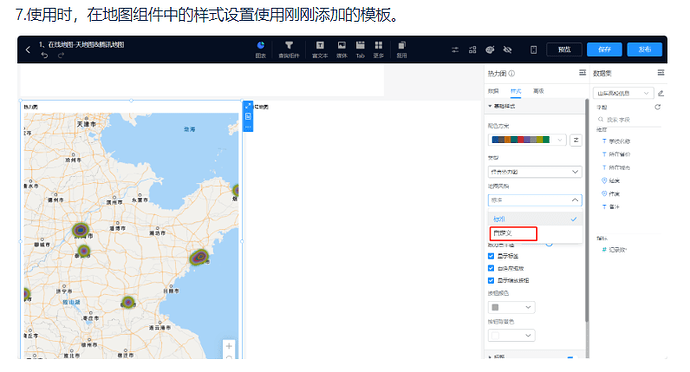Click the undo arrow icon
This screenshot has width=690, height=372.
coord(44,55)
